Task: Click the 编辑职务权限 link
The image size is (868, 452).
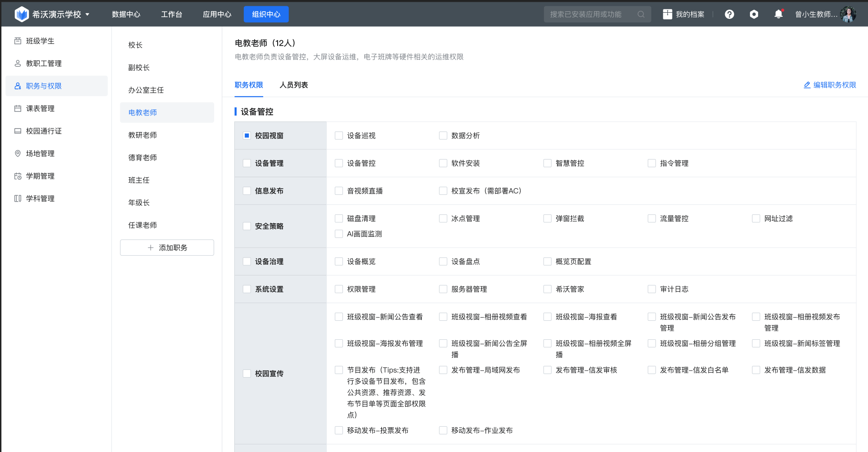Action: [x=830, y=85]
